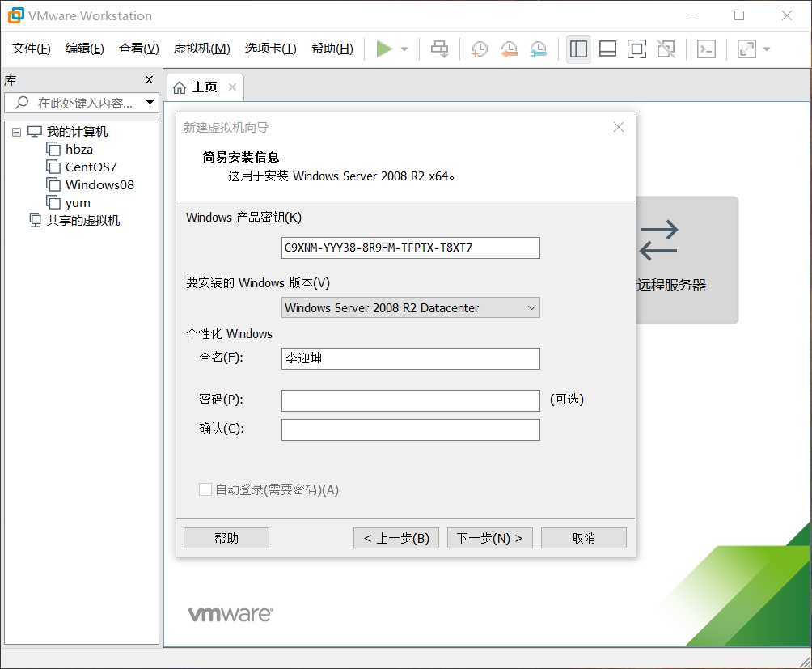Open the snapshot manager icon
The width and height of the screenshot is (812, 669).
point(539,49)
